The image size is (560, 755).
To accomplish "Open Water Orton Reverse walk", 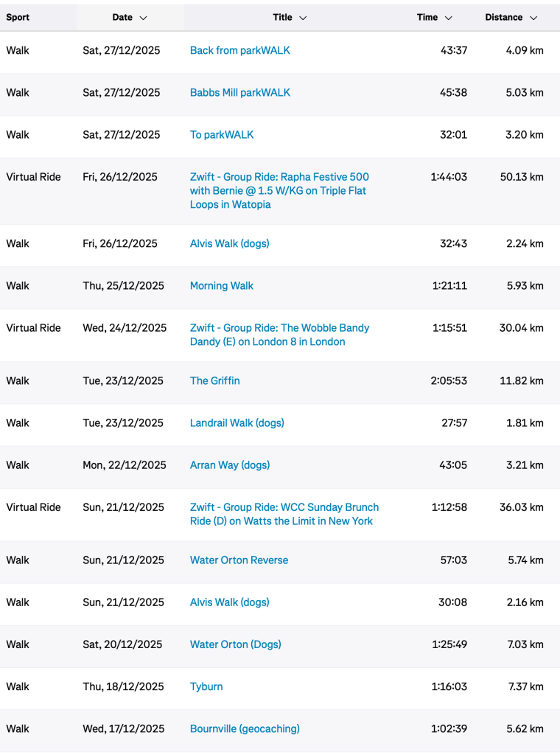I will [239, 560].
